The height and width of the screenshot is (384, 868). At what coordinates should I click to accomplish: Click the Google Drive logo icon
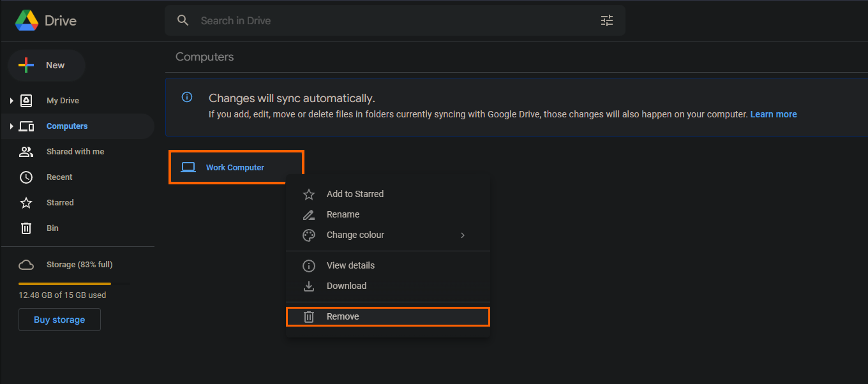(27, 20)
